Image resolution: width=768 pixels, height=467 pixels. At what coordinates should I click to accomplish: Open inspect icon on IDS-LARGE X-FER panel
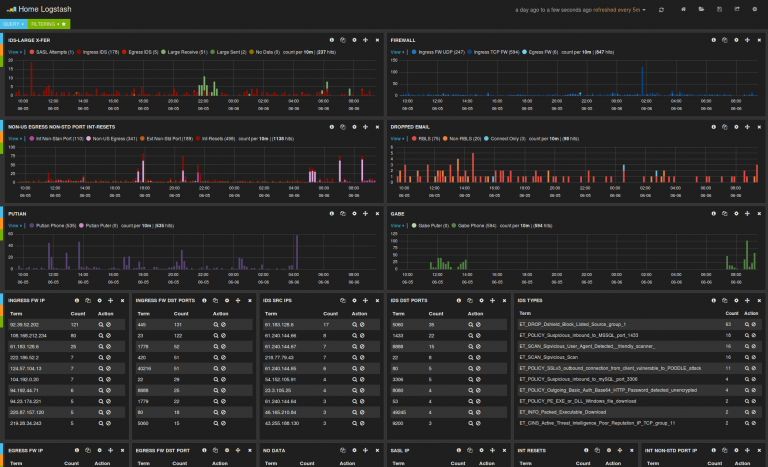343,40
